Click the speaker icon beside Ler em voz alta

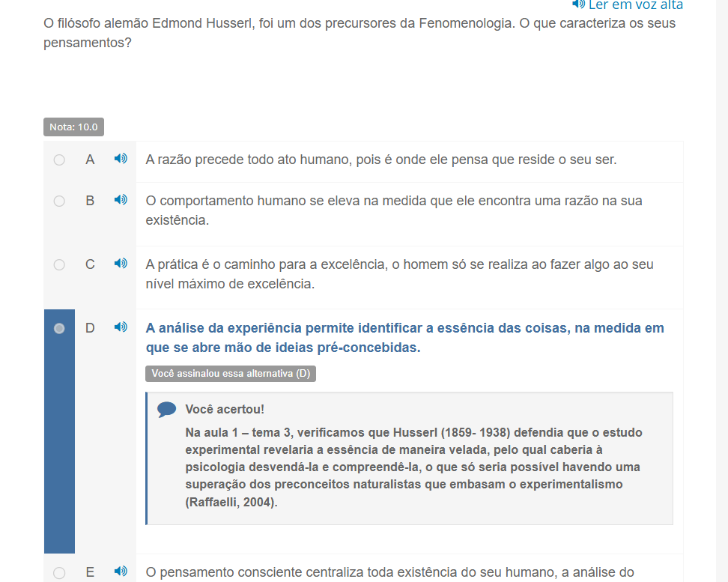click(578, 4)
